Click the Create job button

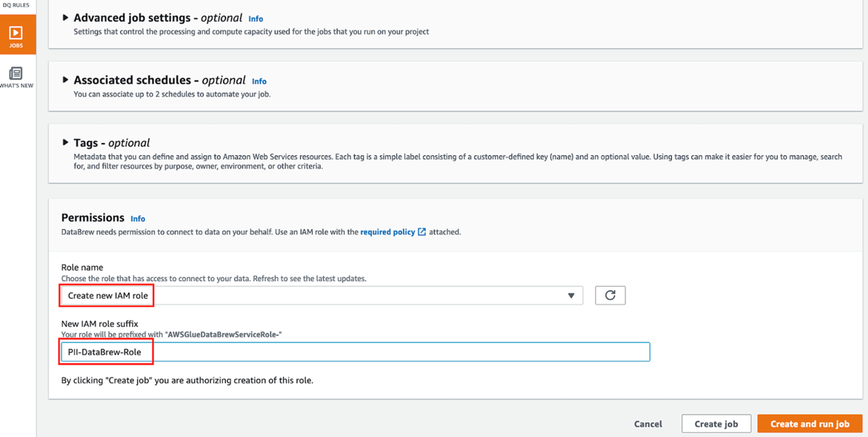click(x=716, y=424)
